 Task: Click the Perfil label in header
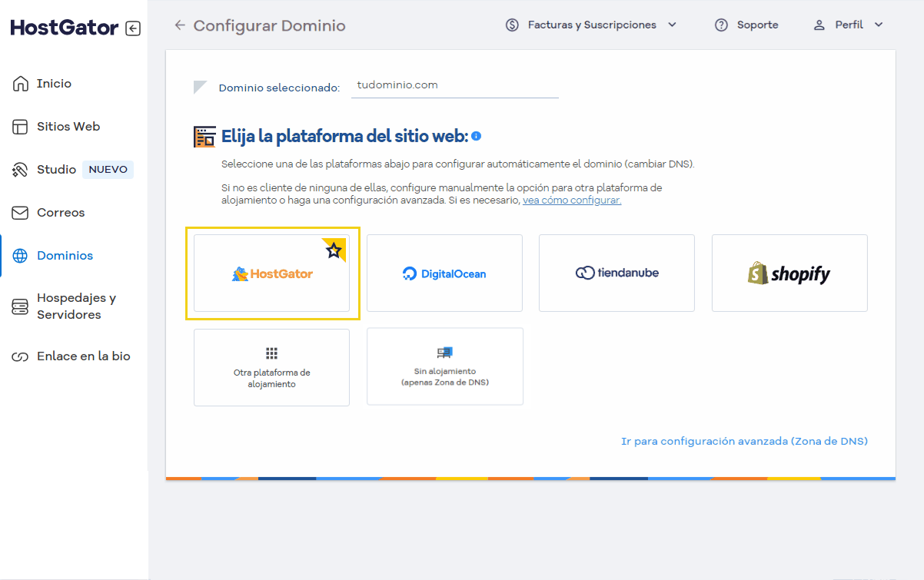tap(849, 25)
